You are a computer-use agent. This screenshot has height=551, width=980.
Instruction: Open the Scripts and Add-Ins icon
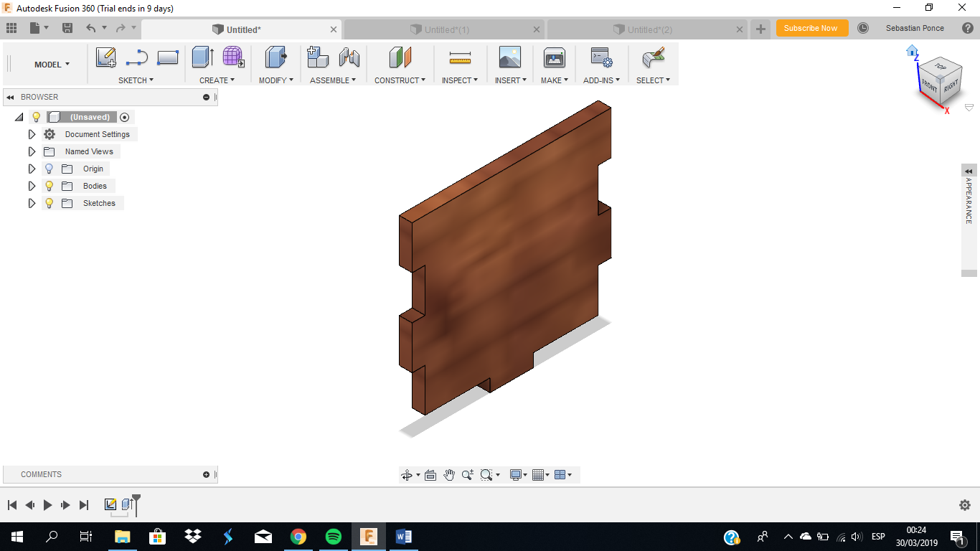tap(600, 57)
